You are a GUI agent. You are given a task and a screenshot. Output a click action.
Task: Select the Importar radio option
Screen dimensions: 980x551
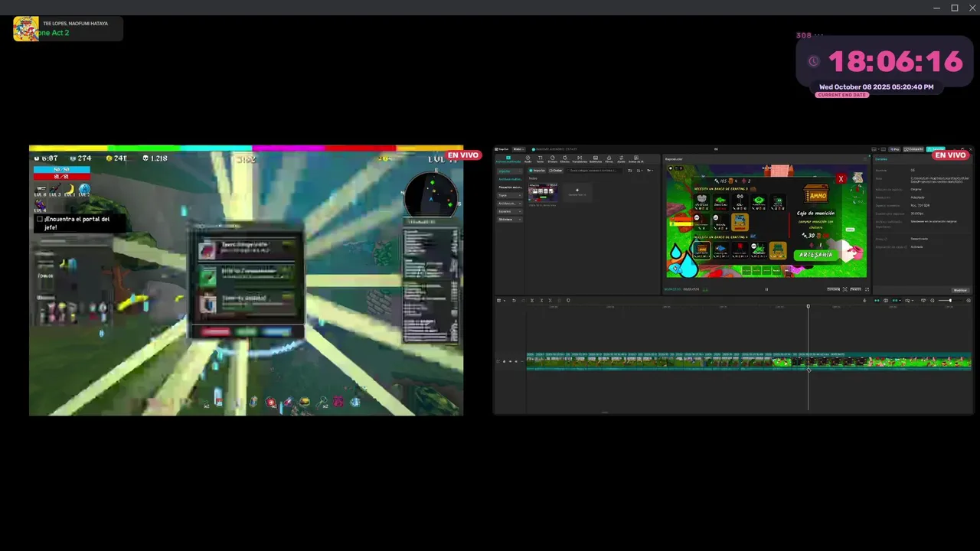[x=537, y=171]
